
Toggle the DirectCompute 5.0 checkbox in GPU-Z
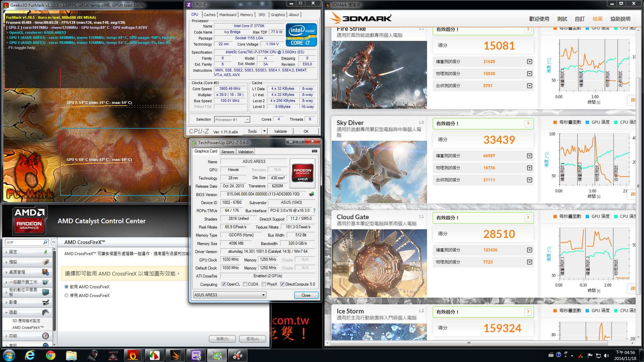282,284
